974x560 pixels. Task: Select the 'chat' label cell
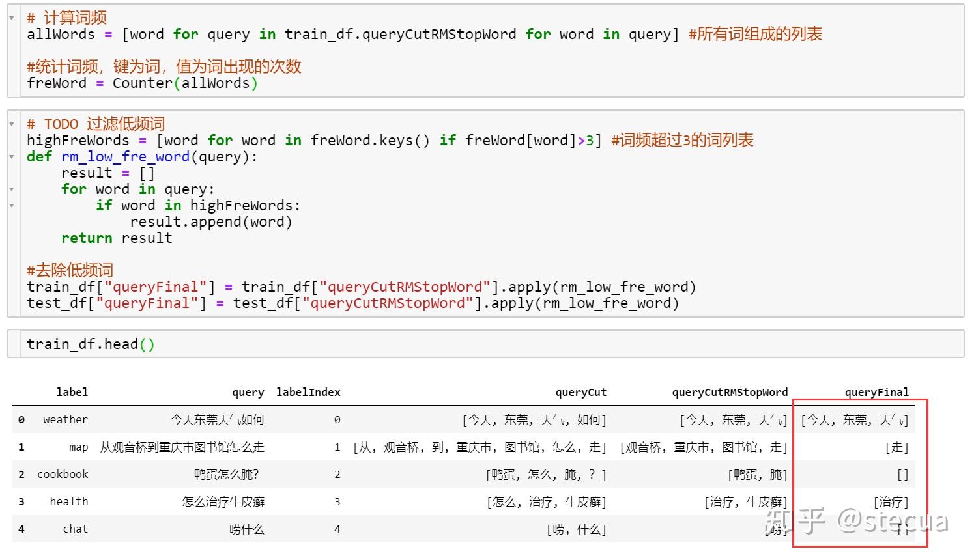[x=76, y=529]
